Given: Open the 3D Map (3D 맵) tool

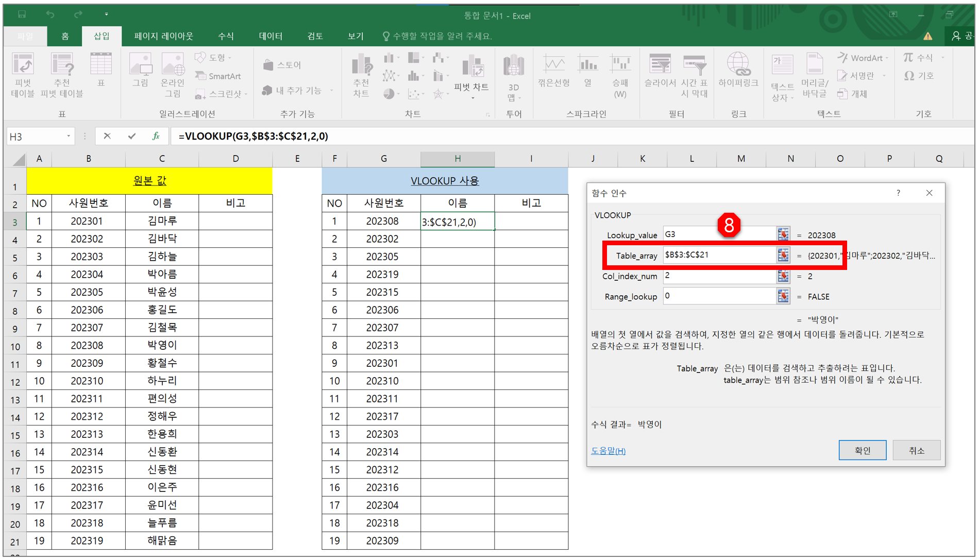Looking at the screenshot, I should [x=513, y=77].
